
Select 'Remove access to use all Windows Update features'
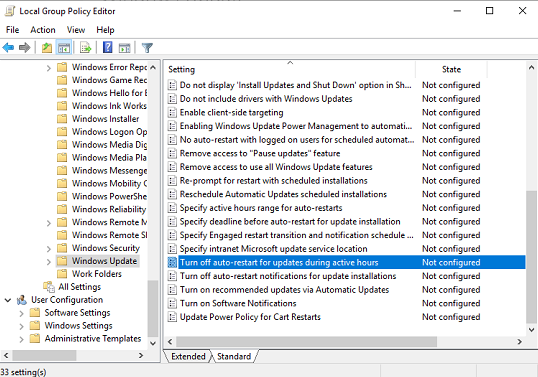(276, 167)
